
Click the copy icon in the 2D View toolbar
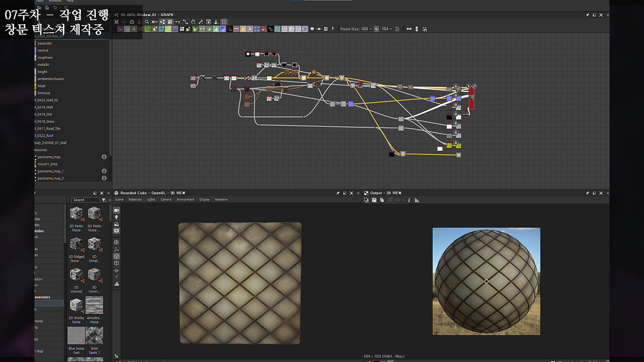(382, 200)
